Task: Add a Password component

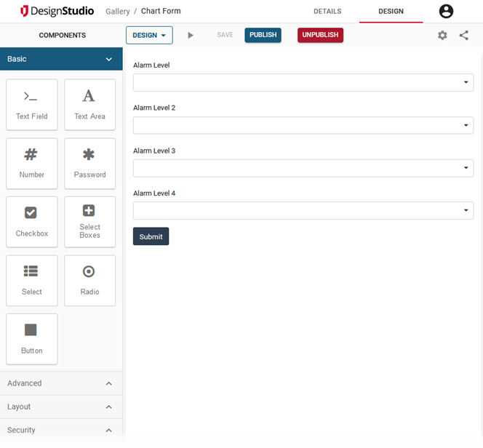Action: [x=89, y=164]
